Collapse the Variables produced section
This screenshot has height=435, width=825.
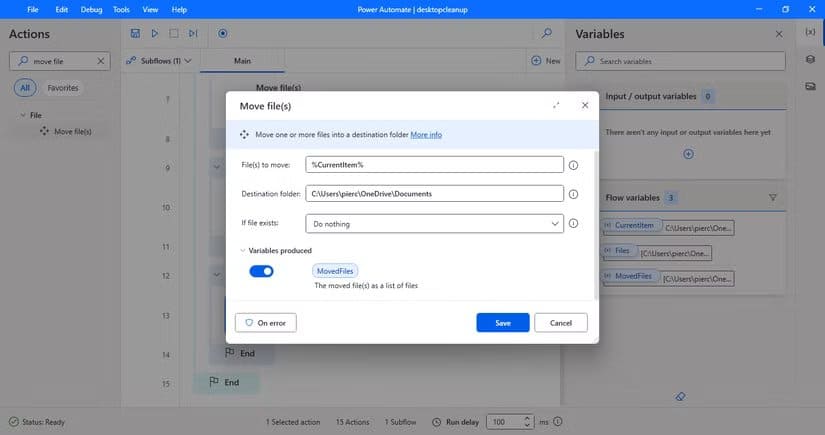click(243, 250)
